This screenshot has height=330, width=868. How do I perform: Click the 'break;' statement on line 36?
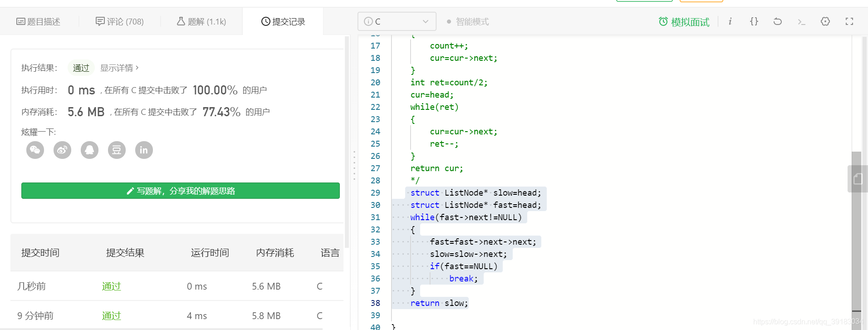[463, 279]
